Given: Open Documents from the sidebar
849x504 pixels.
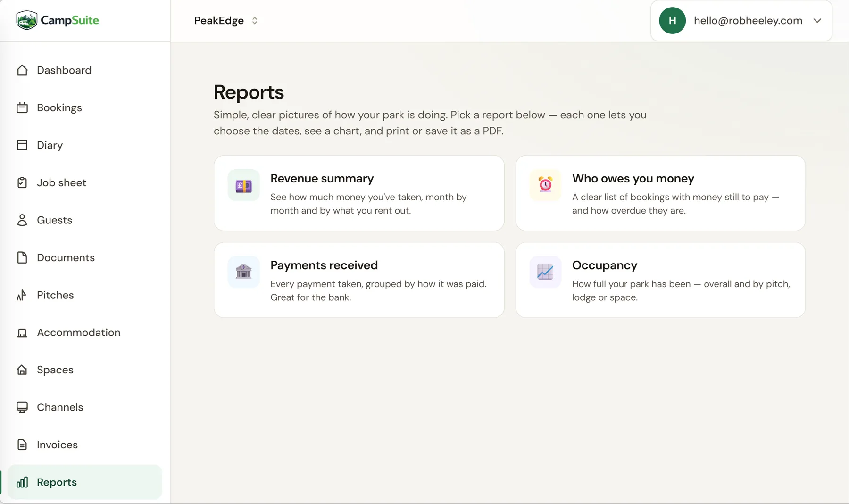Looking at the screenshot, I should click(x=85, y=257).
